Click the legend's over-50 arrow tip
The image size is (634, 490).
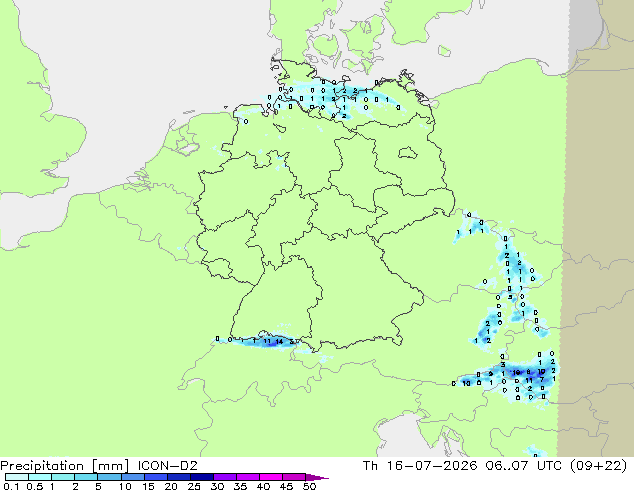coord(317,477)
